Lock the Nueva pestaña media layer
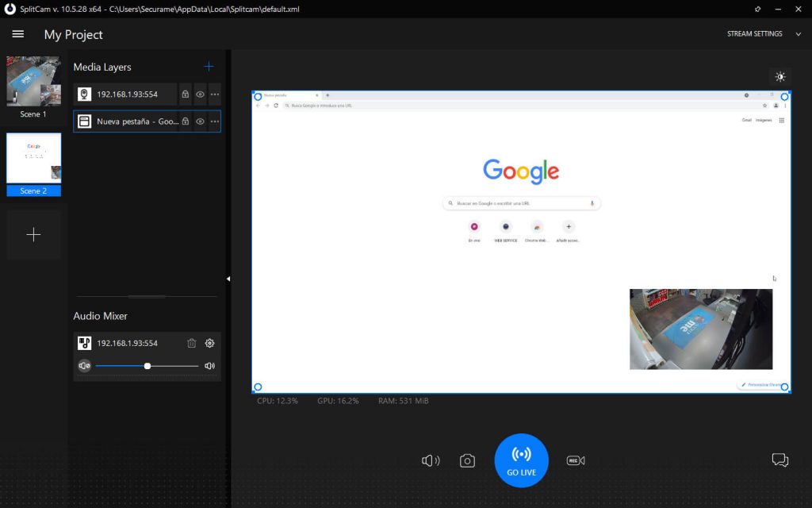The width and height of the screenshot is (812, 508). 186,121
